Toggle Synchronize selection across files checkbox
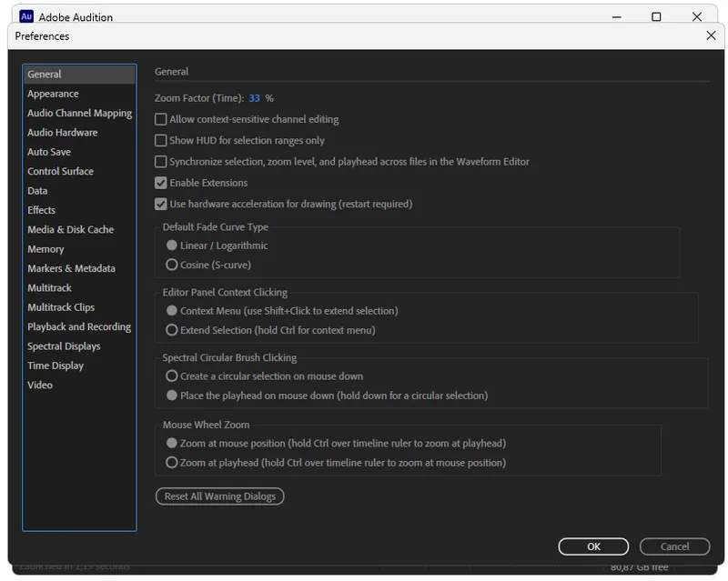The width and height of the screenshot is (728, 581). click(161, 162)
